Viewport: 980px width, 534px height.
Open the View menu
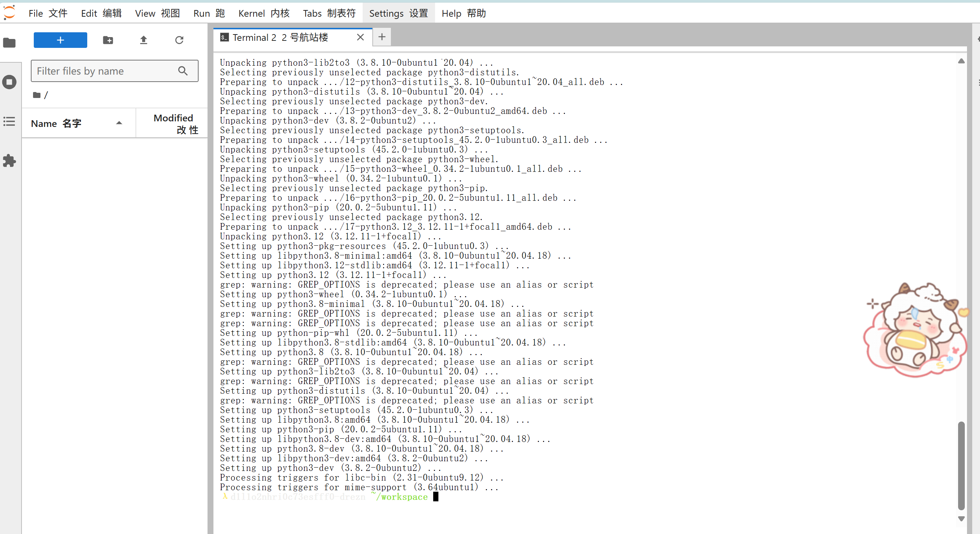(x=157, y=13)
